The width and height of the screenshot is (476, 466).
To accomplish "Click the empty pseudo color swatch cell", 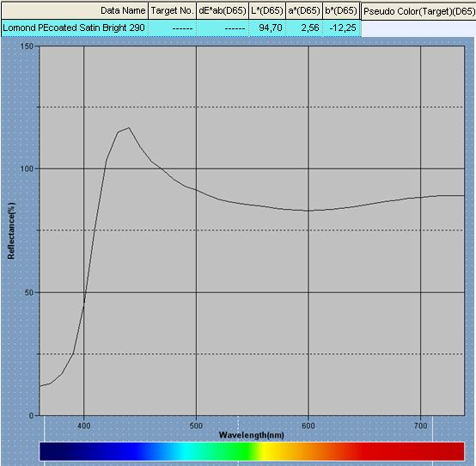I will (419, 28).
